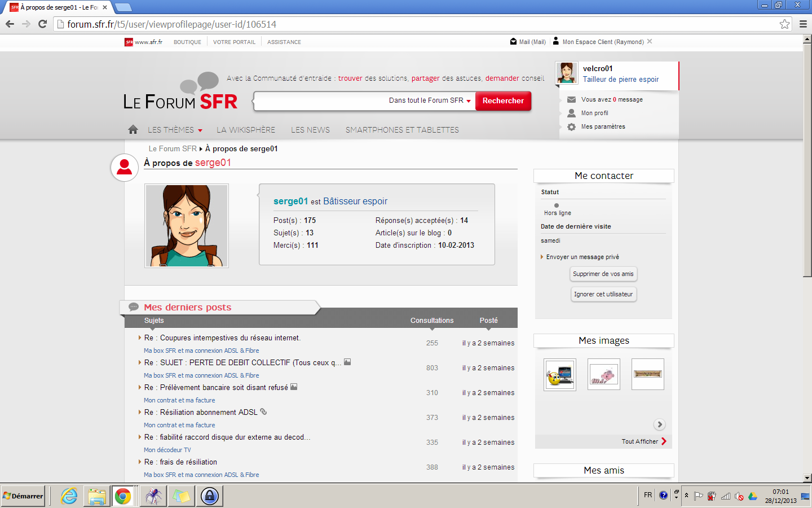
Task: Bookmark page with the star icon
Action: click(x=784, y=24)
